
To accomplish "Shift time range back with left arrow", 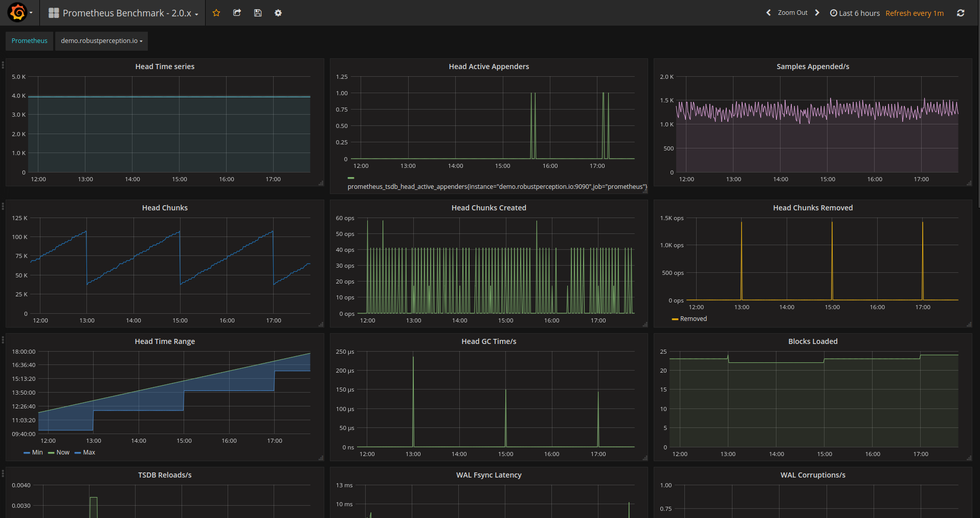I will [768, 13].
